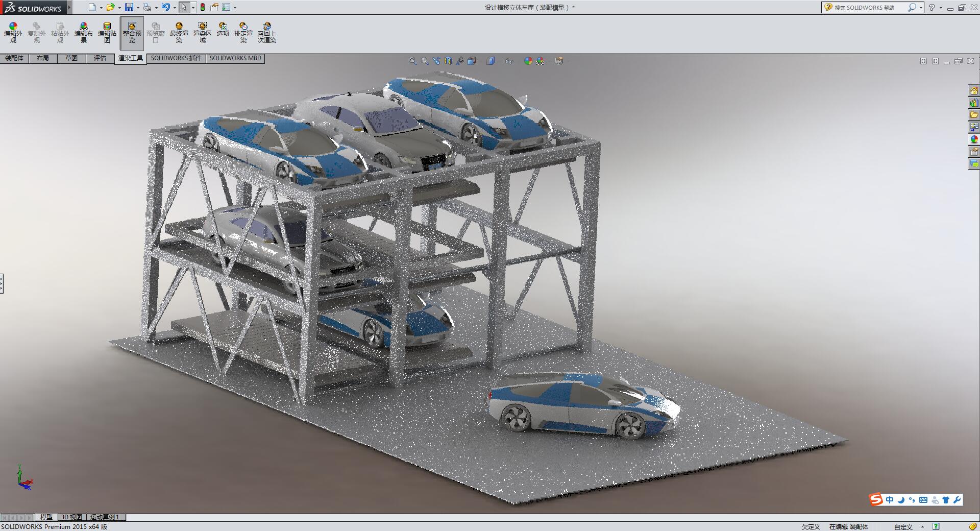Expand the Save dropdown arrow
This screenshot has height=531, width=980.
(138, 8)
